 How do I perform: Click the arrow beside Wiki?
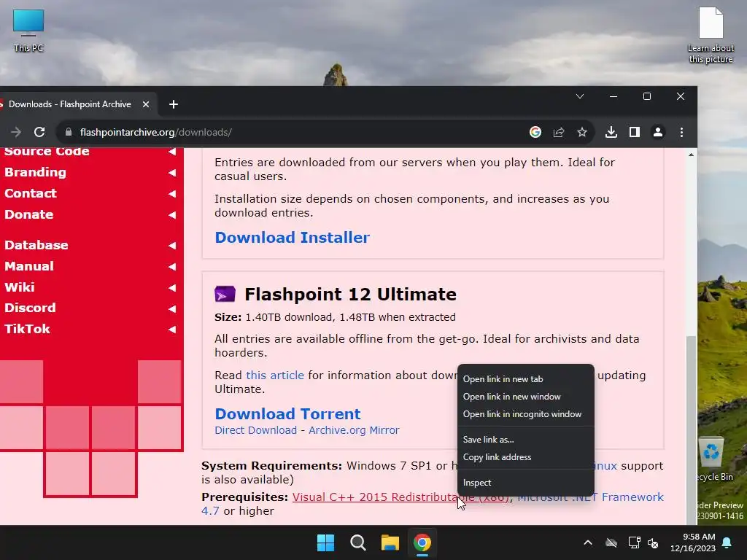click(172, 287)
